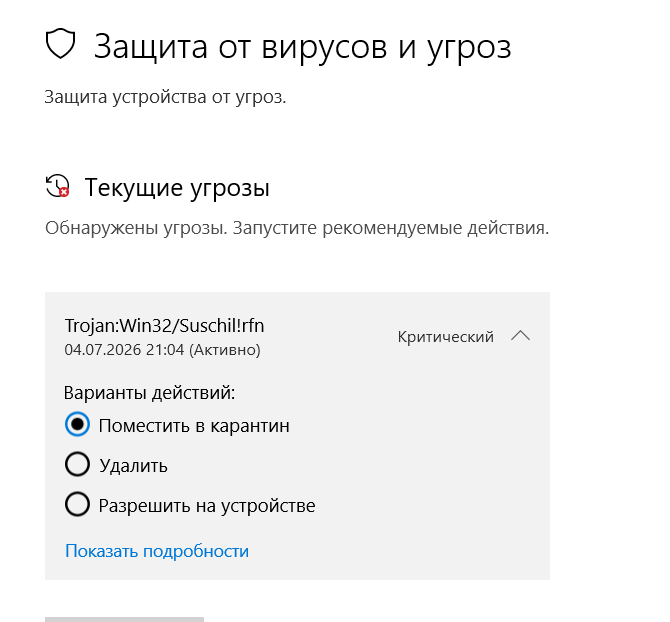Click the threat name Trojan:Win32/Suschil!rfn
Screen dimensions: 670x622
165,326
